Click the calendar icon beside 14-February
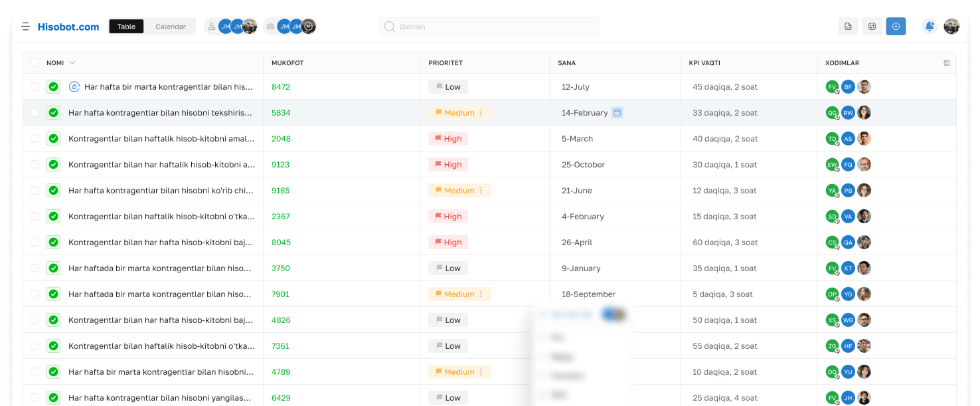Screen dimensions: 980x406 point(617,113)
